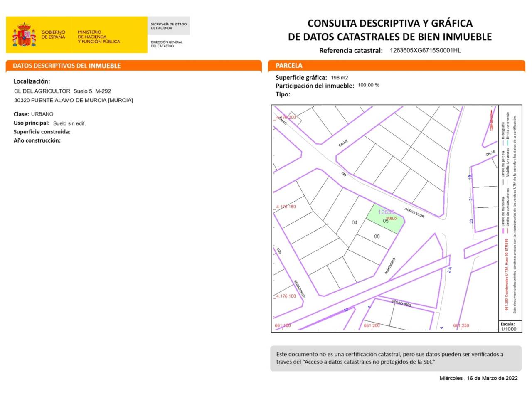532x399 pixels.
Task: Click the '4.176.150' coordinate label
Action: [x=286, y=207]
